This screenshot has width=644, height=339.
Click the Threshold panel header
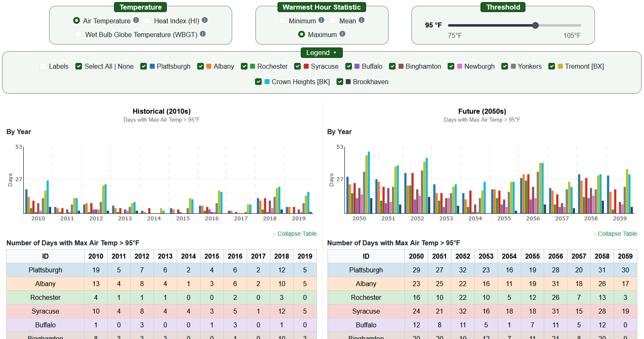[503, 7]
